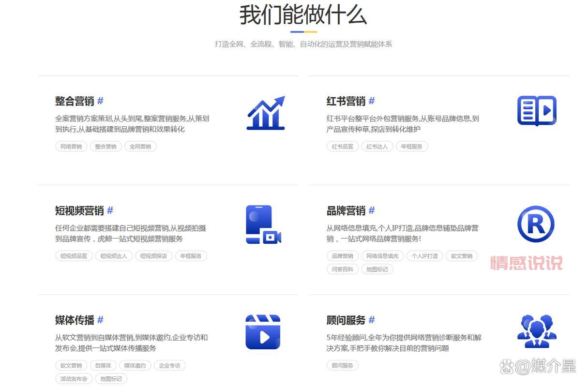Select the 红书达人 tag

pos(377,146)
